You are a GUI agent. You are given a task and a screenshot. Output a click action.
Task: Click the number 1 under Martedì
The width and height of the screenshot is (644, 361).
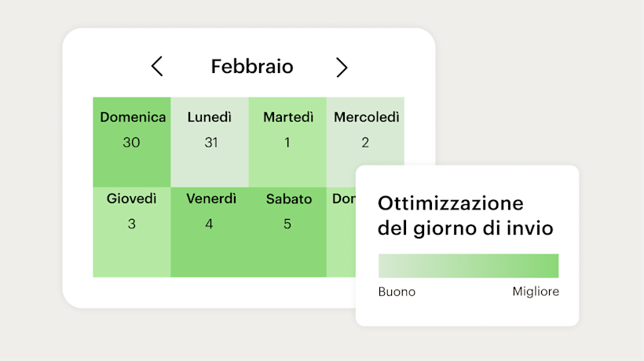[x=287, y=143]
